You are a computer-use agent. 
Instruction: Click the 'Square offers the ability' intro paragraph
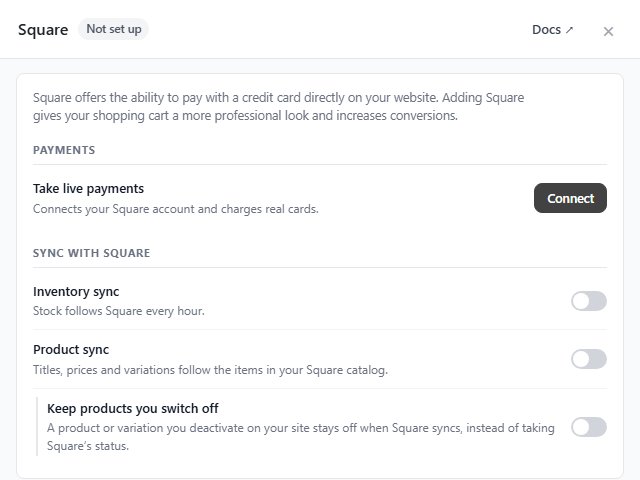click(278, 107)
